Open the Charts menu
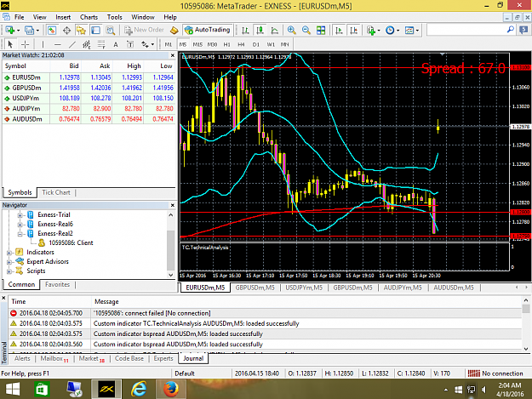This screenshot has height=399, width=532. coord(89,17)
